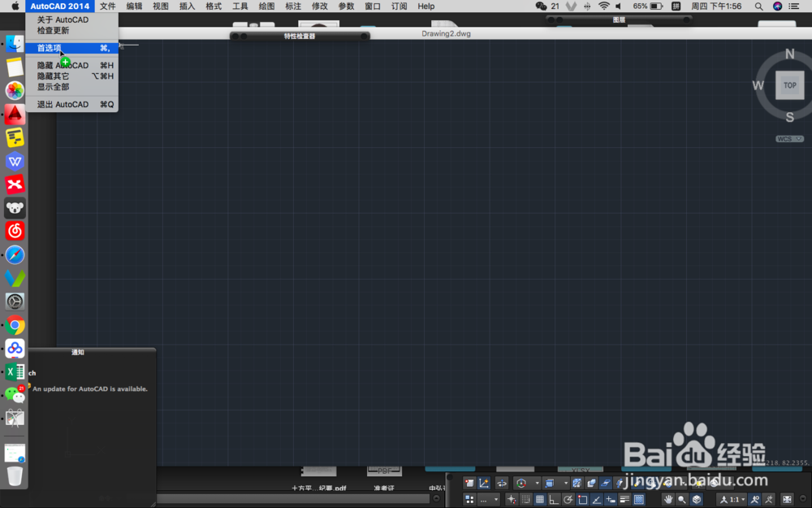The width and height of the screenshot is (812, 508).
Task: Click the 3D cube icon next to Zoom
Action: pyautogui.click(x=697, y=500)
